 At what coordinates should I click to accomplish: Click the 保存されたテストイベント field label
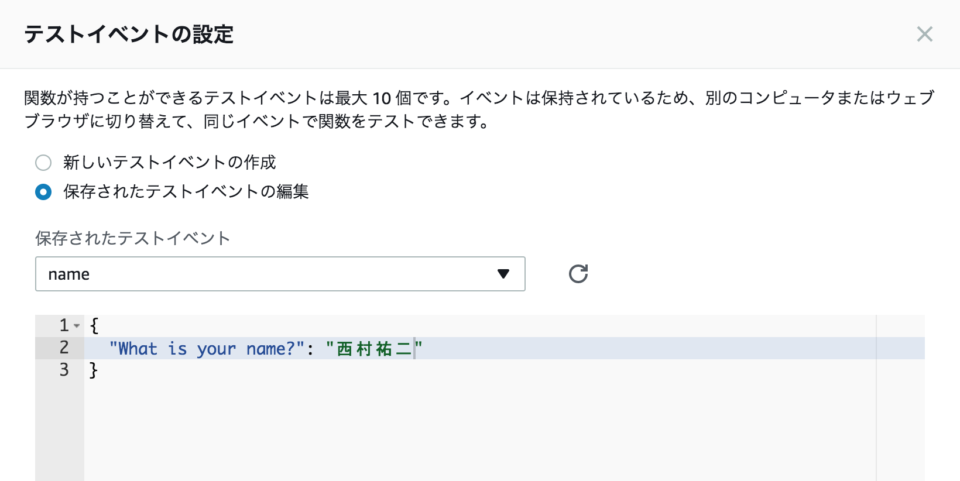[132, 238]
